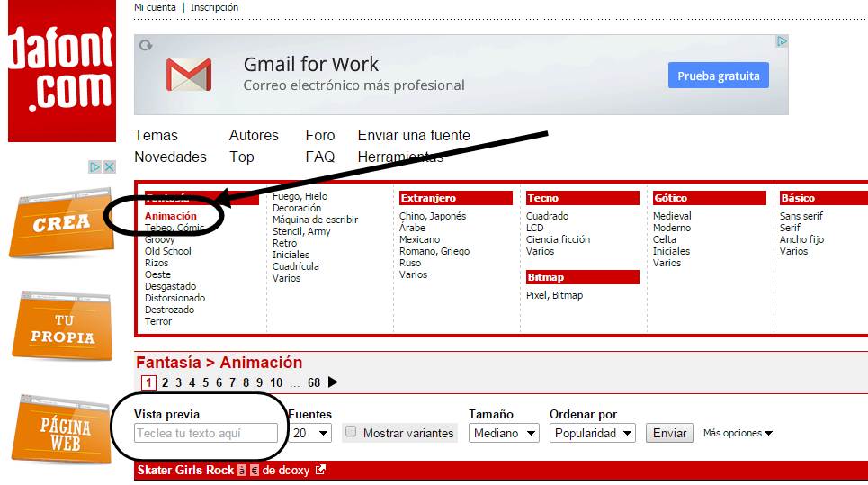Click the dafont.com logo
The height and width of the screenshot is (485, 868).
[x=62, y=71]
